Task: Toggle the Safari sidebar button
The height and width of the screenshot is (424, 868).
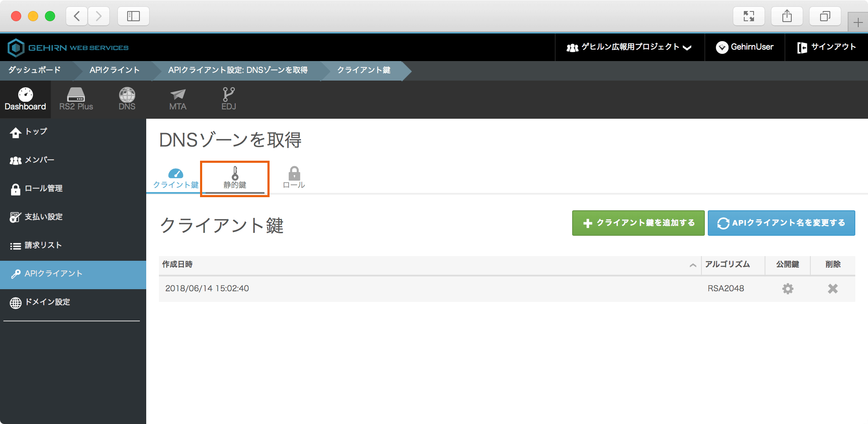Action: (x=133, y=17)
